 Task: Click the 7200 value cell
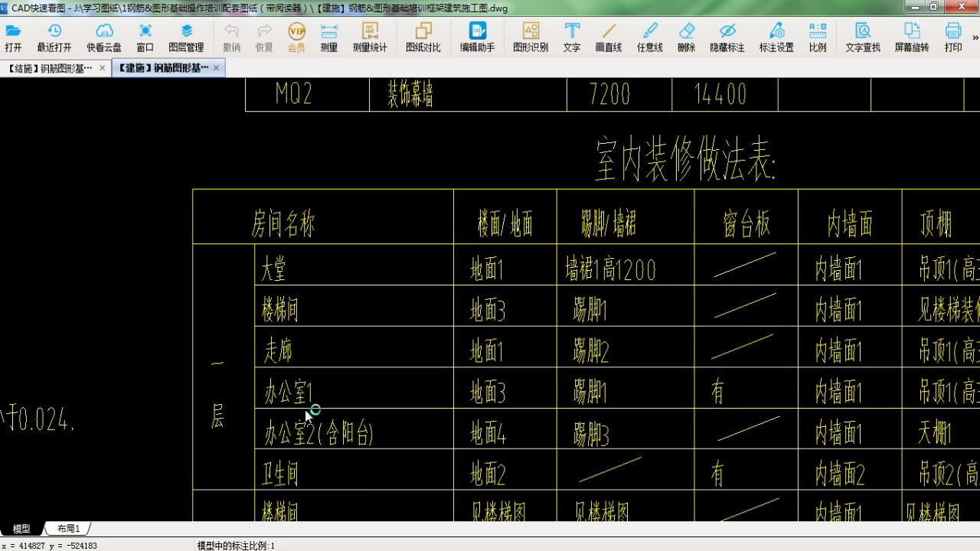610,94
